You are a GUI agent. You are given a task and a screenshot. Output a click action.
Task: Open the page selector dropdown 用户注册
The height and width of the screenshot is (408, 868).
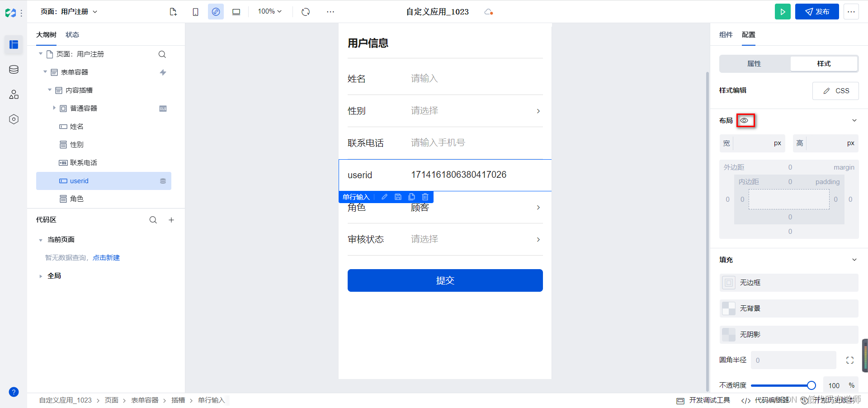(x=69, y=12)
